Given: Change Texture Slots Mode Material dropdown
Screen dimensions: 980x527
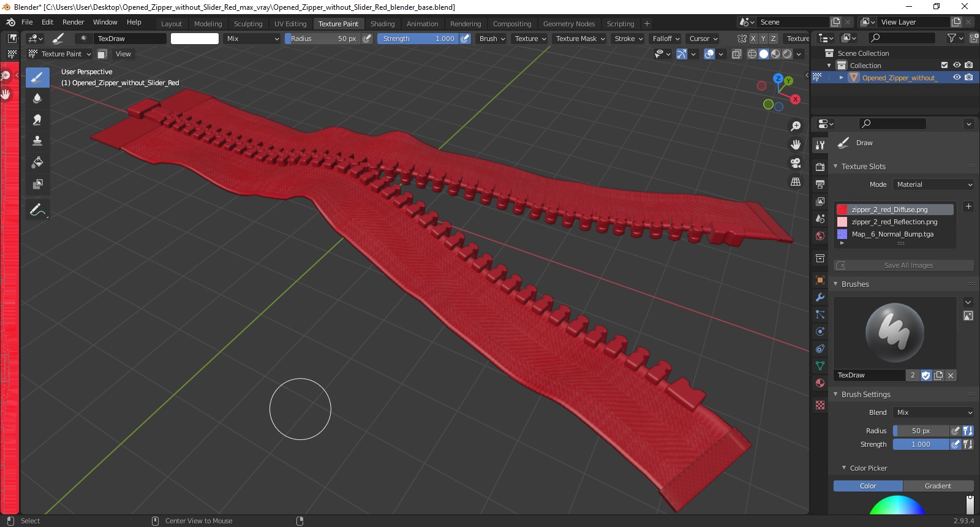Looking at the screenshot, I should coord(933,184).
